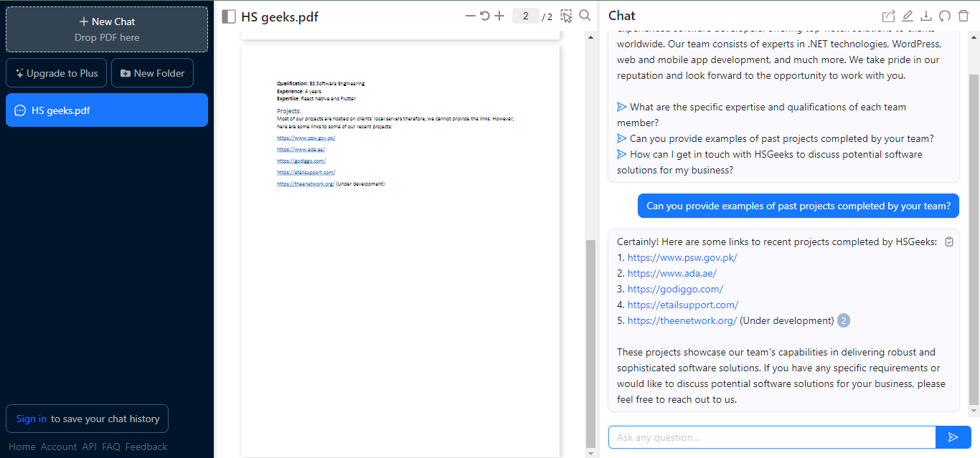Copy the assistant's response to clipboard

pos(949,242)
